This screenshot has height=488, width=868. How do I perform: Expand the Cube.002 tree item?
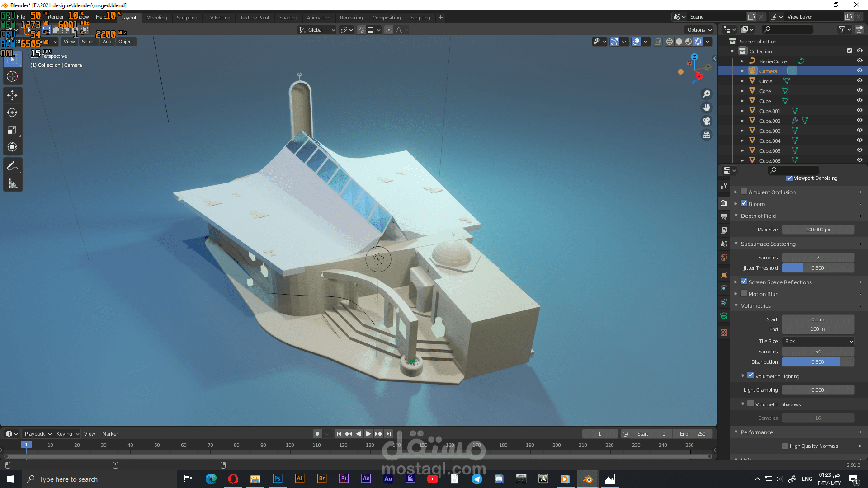[742, 121]
